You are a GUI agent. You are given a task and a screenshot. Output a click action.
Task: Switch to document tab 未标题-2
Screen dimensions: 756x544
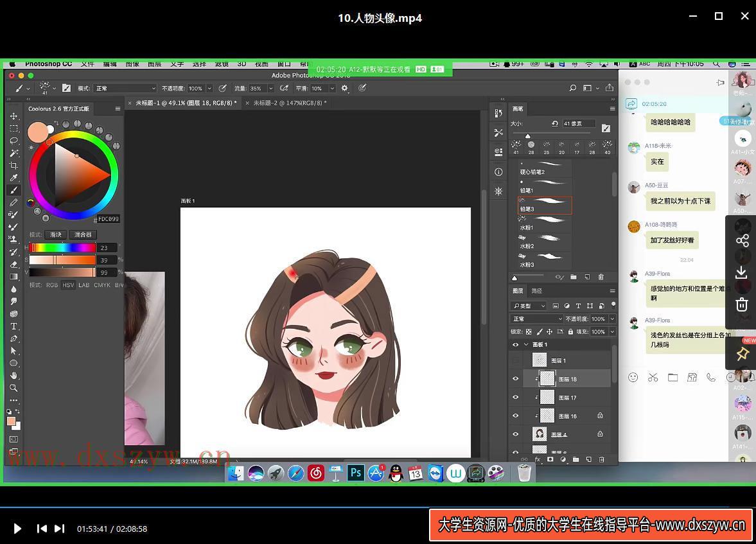(290, 103)
